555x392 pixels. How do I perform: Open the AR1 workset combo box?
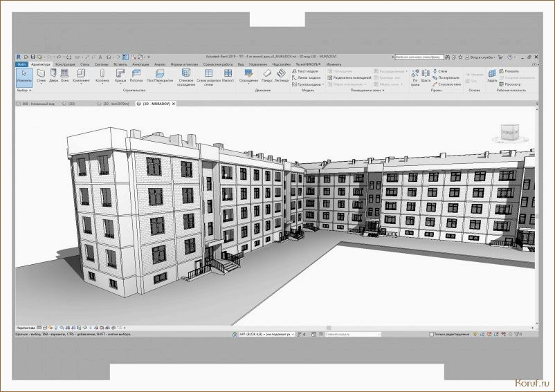(x=267, y=334)
